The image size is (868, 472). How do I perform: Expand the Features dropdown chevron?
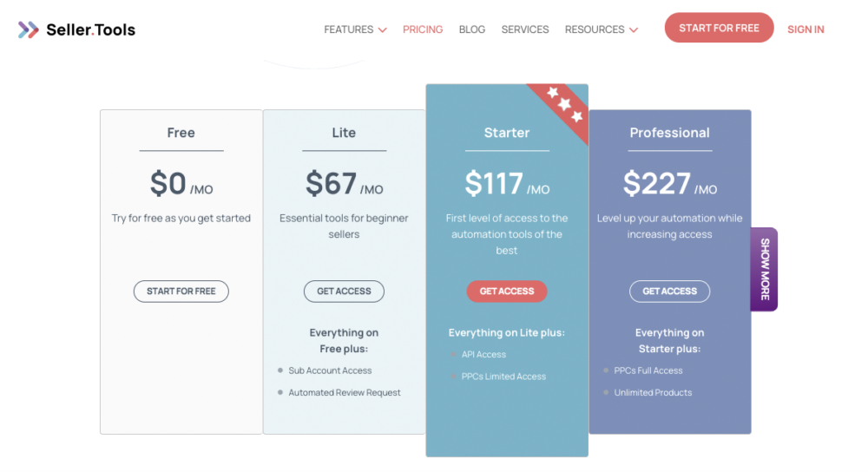click(383, 29)
